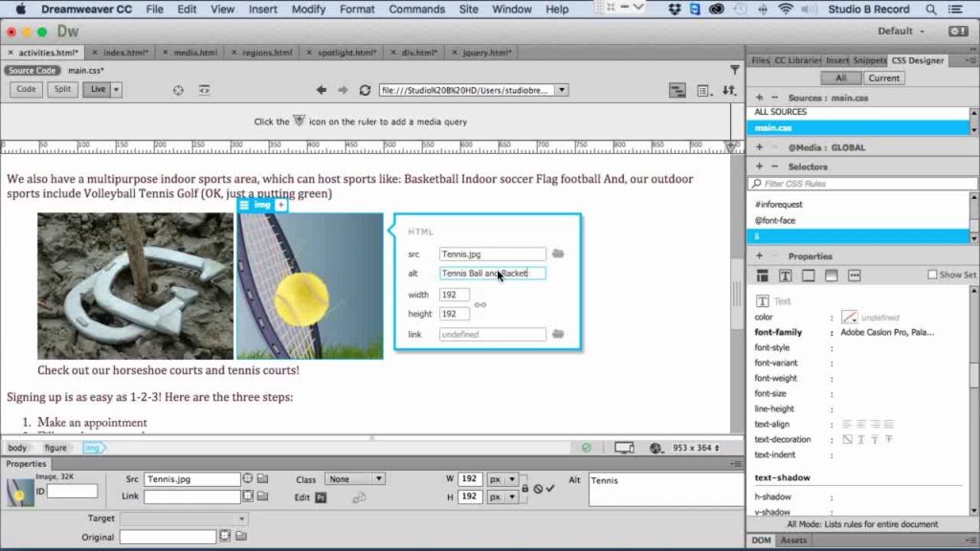Open the Class dropdown showing None
The width and height of the screenshot is (980, 551).
[x=355, y=479]
